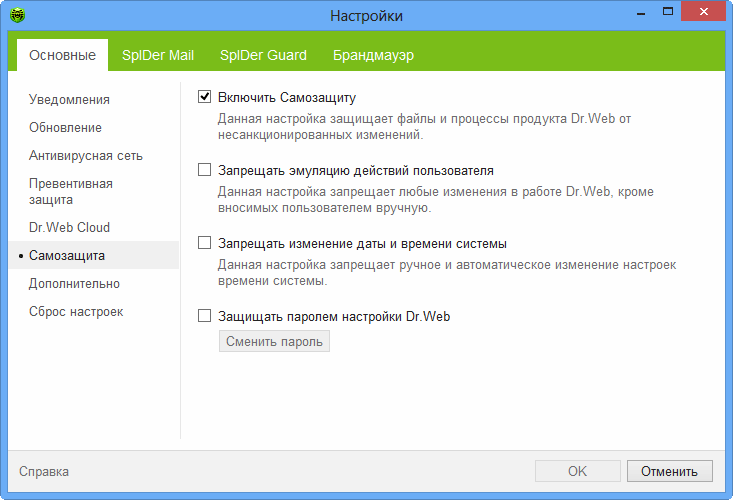
Task: Go to the Брандмауэр tab
Action: 373,55
